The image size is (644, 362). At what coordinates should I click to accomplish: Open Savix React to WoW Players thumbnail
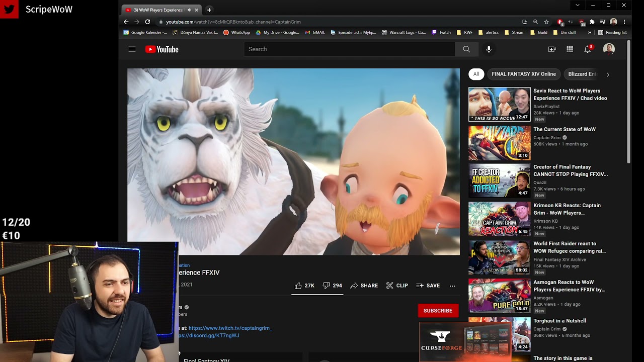[x=499, y=105]
